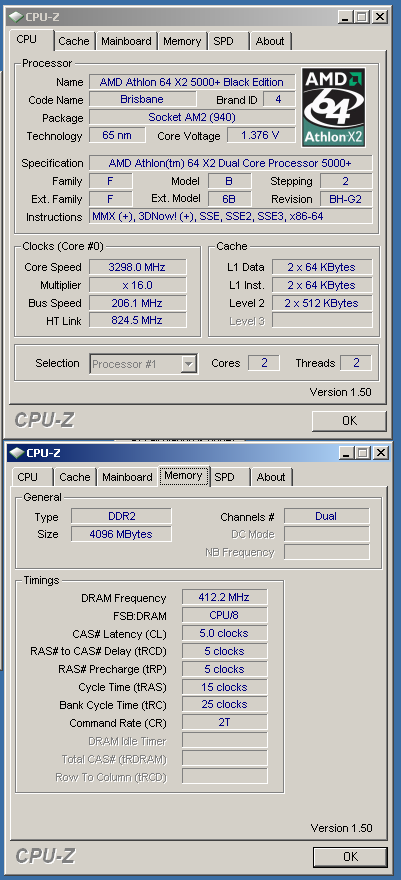Click the AMD Athlon X2 logo image
The height and width of the screenshot is (880, 401).
(x=334, y=107)
